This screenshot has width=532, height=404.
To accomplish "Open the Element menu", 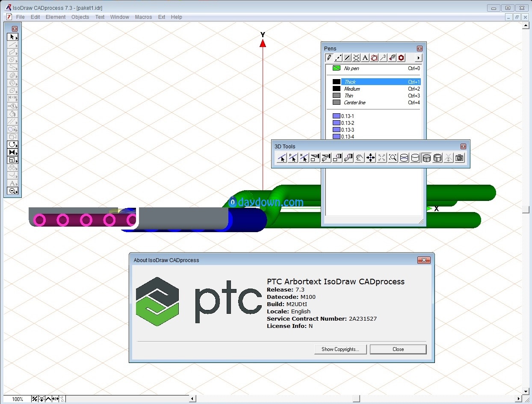I will (x=56, y=17).
